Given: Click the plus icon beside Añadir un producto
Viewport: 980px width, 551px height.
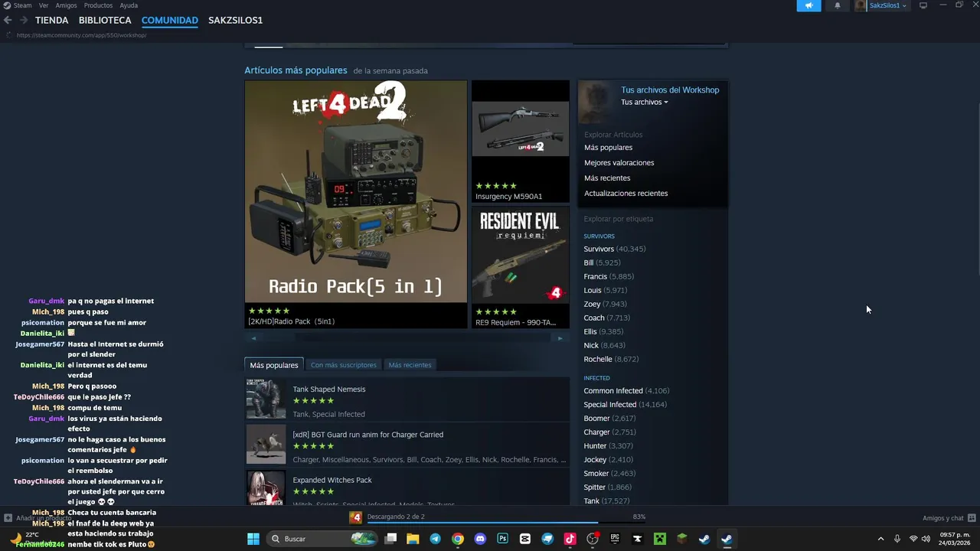Looking at the screenshot, I should click(8, 518).
